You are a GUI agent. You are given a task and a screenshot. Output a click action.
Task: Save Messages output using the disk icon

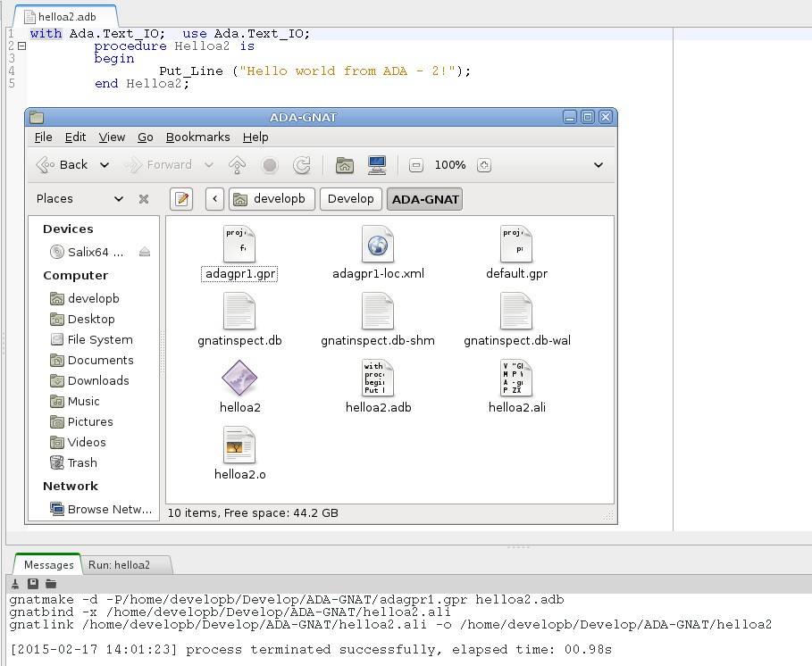(33, 584)
